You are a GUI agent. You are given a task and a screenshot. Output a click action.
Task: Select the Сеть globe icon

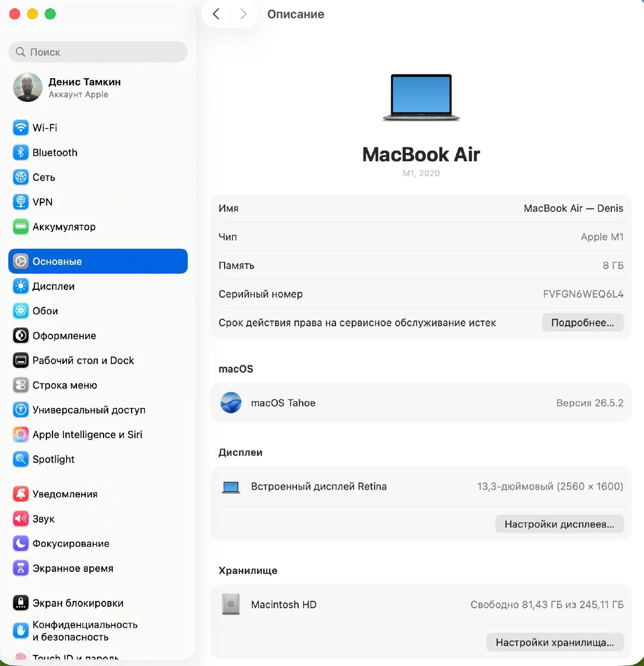pos(21,177)
